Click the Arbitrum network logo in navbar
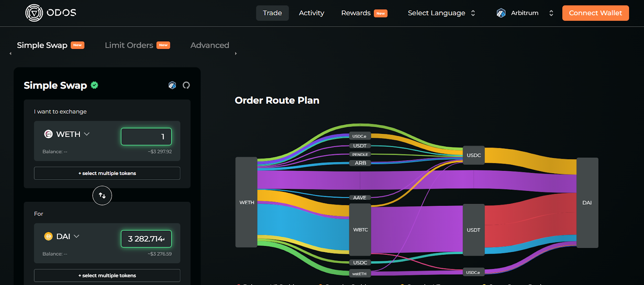The height and width of the screenshot is (285, 644). tap(501, 13)
